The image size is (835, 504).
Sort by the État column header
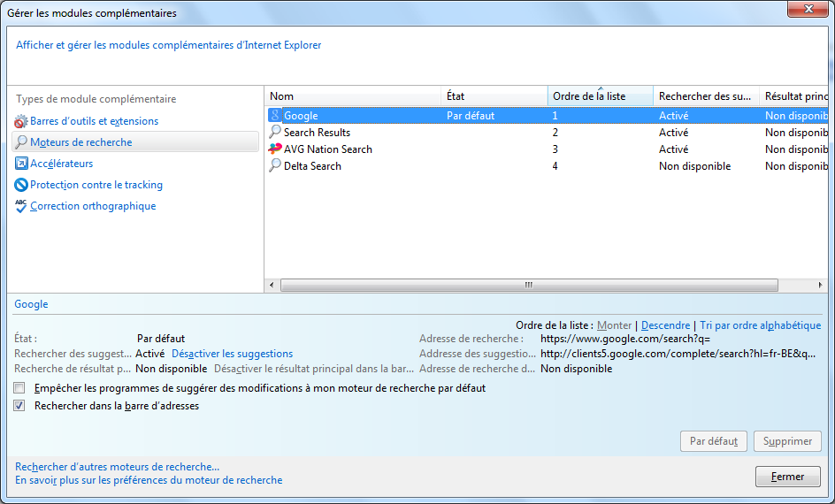click(x=494, y=96)
